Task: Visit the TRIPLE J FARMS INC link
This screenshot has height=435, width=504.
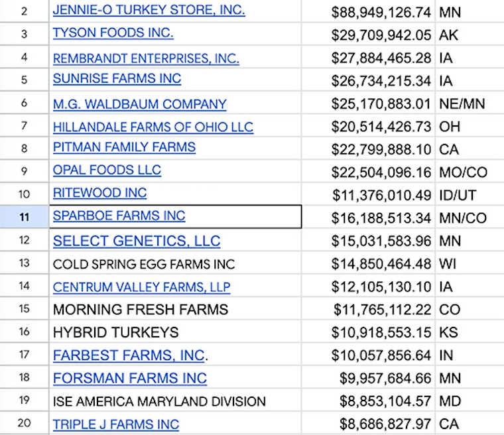Action: [x=115, y=424]
